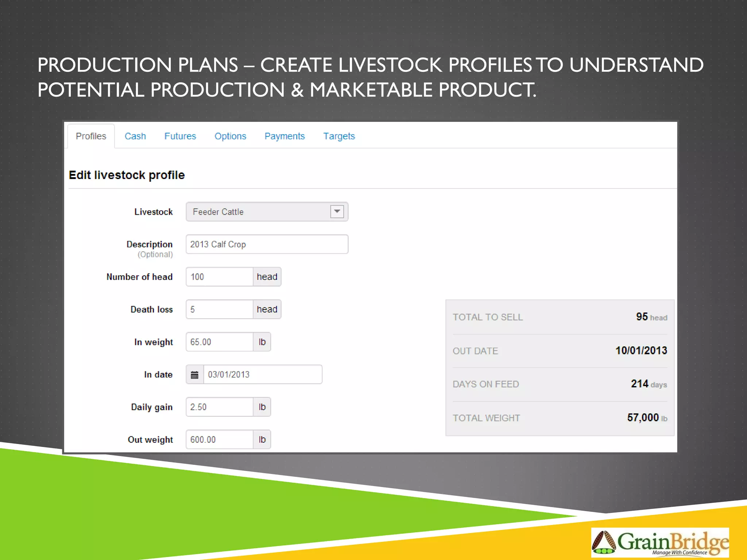This screenshot has width=747, height=560.
Task: Open the Targets tab
Action: 339,136
